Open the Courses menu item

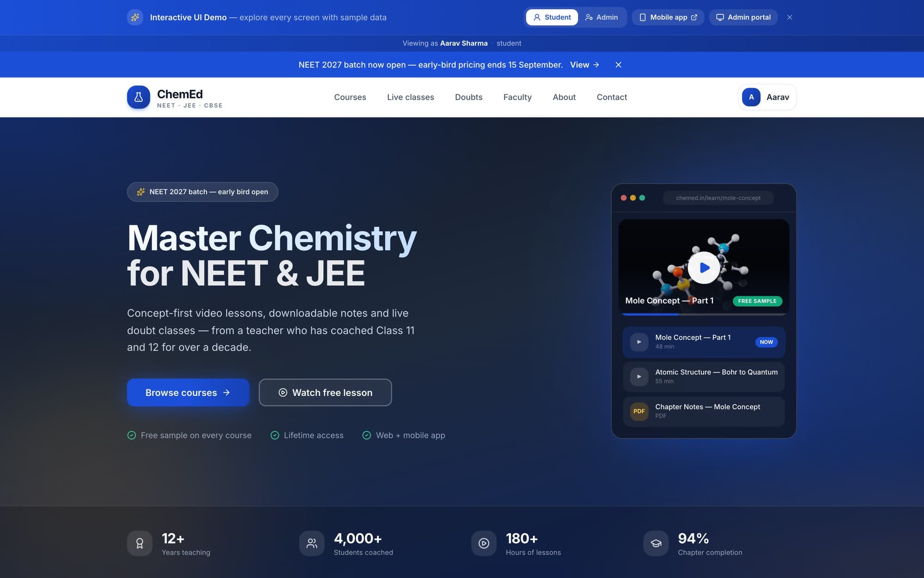350,97
